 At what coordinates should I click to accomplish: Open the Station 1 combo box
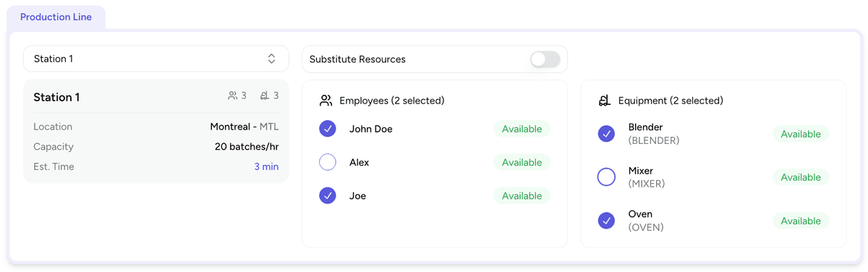(x=156, y=59)
